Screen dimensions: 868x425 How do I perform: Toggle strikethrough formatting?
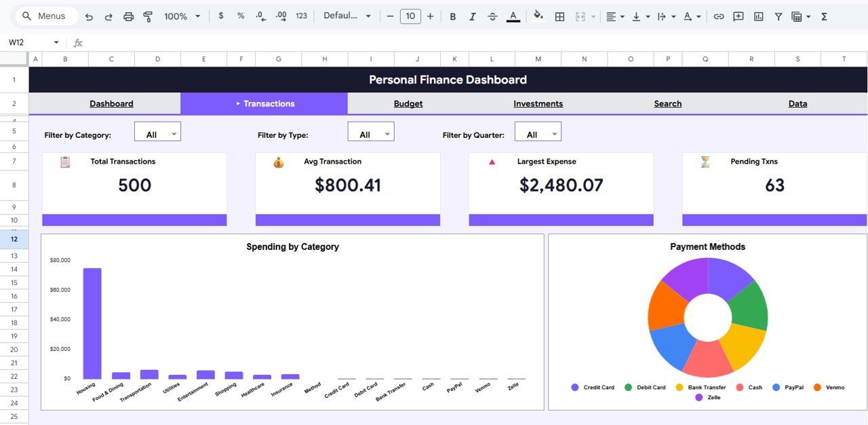tap(492, 16)
